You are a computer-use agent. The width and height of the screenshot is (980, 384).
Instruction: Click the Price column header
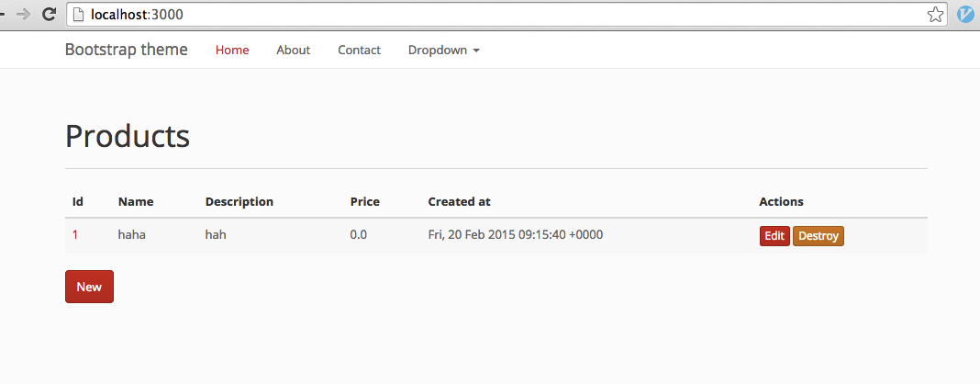[364, 201]
